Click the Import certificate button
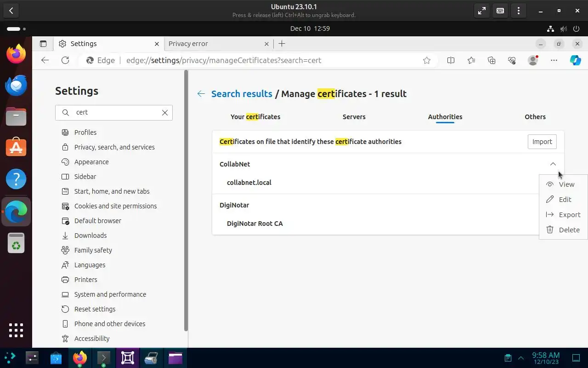588x368 pixels. pos(542,142)
